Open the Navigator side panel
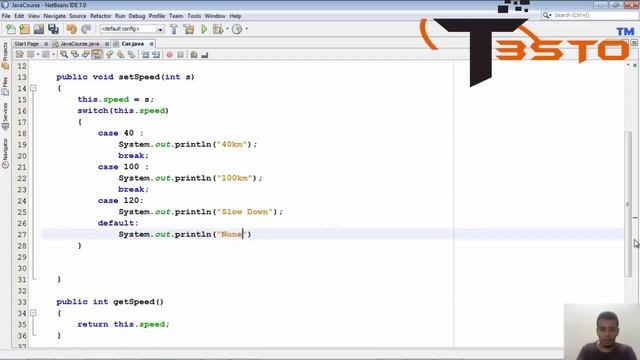The width and height of the screenshot is (640, 360). (x=5, y=153)
